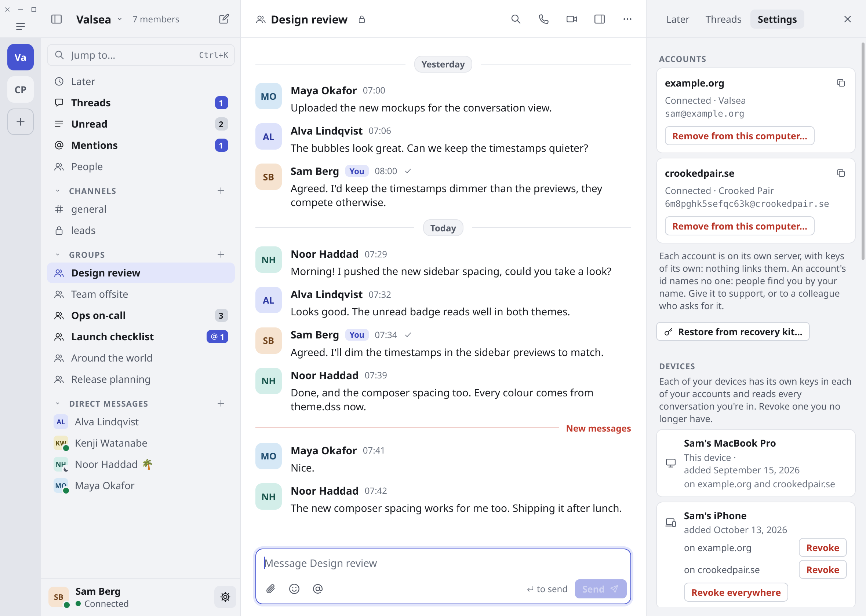Open direct message with Kenji Watanabe
The image size is (866, 616).
click(141, 443)
